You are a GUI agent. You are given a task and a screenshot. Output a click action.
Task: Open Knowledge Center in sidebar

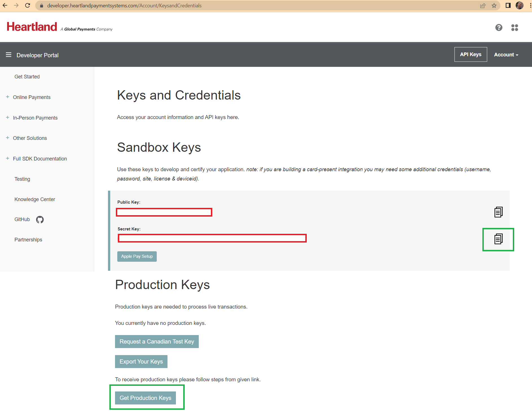35,199
